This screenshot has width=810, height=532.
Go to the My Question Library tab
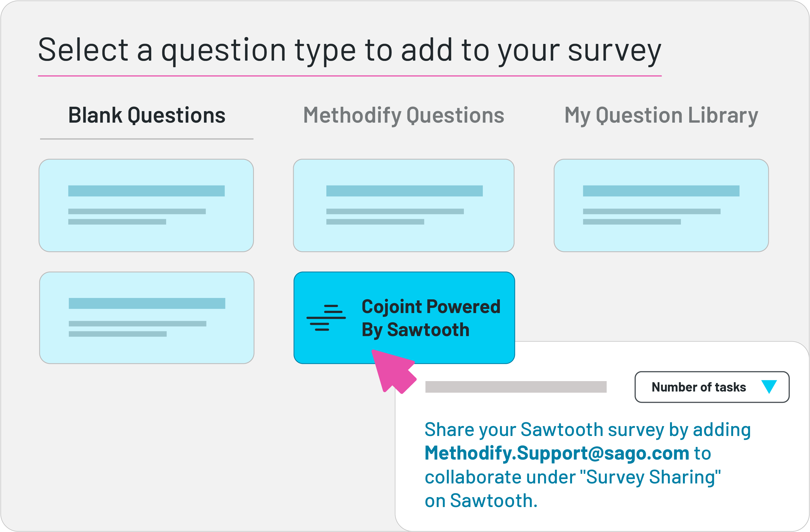(661, 115)
